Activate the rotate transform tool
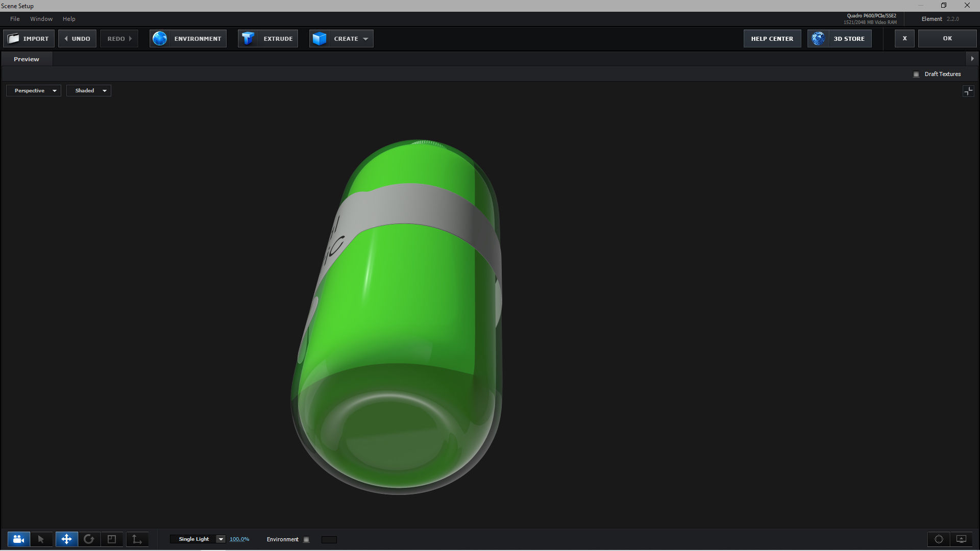 [x=89, y=539]
